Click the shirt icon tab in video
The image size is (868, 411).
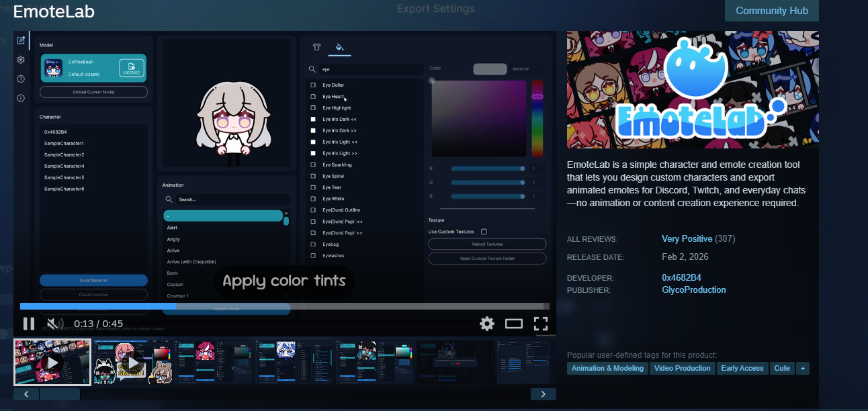(x=317, y=48)
